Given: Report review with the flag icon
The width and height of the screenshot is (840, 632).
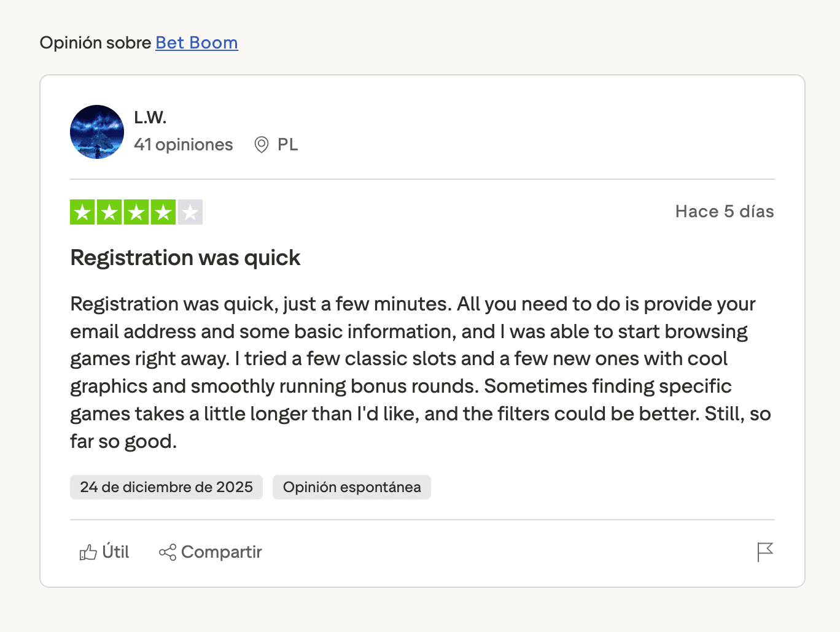Looking at the screenshot, I should [765, 552].
